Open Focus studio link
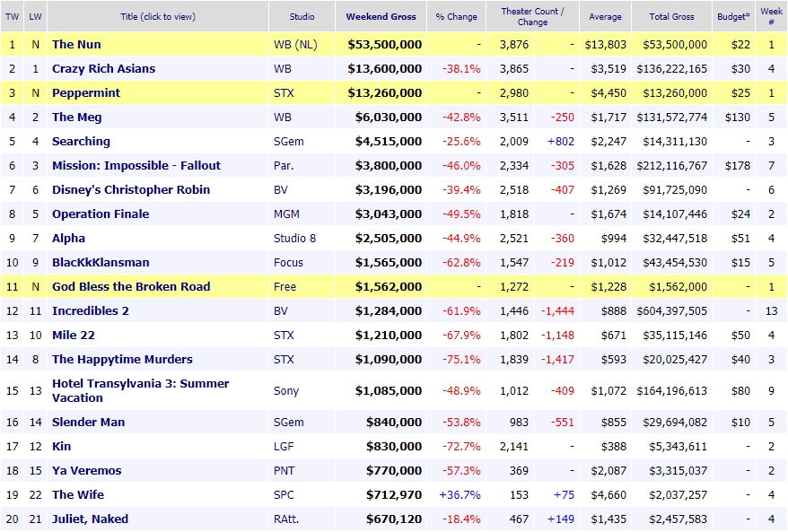 pyautogui.click(x=288, y=262)
